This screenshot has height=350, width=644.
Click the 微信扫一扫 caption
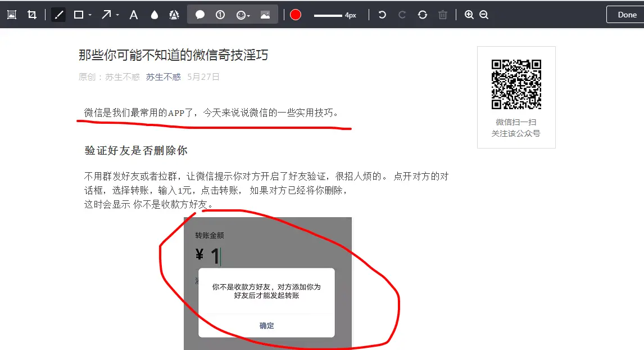[516, 122]
